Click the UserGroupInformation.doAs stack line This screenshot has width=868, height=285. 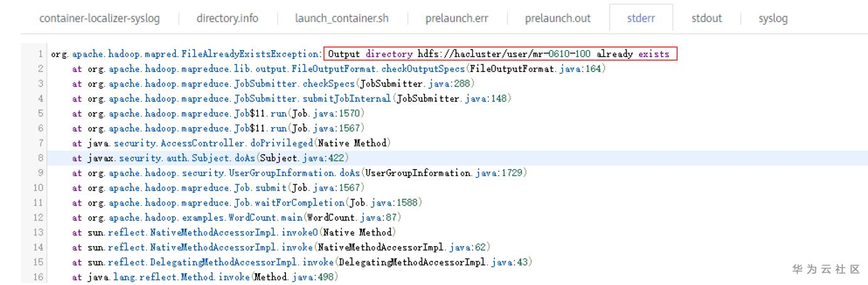(x=299, y=173)
